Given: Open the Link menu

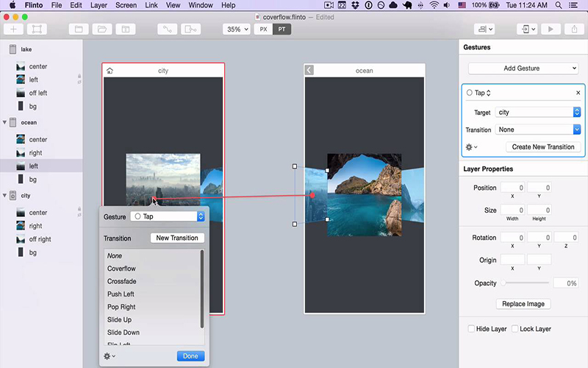Looking at the screenshot, I should click(151, 5).
